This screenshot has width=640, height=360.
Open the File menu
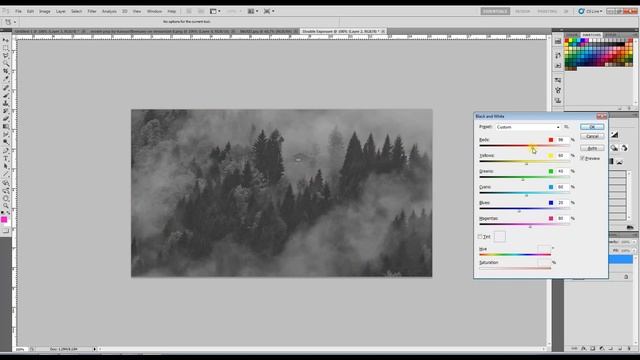18,11
